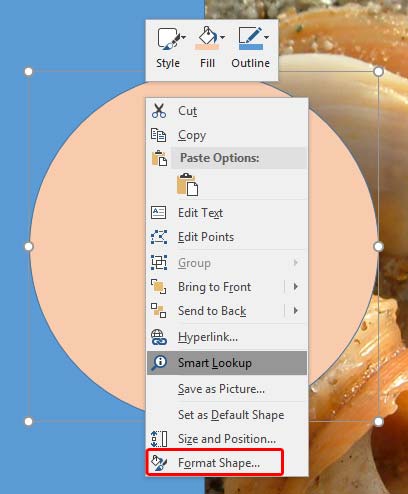
Task: Expand the Group submenu arrow
Action: pyautogui.click(x=295, y=263)
